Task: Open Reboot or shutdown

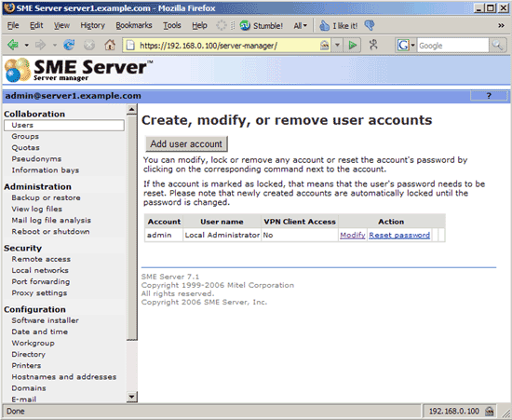Action: [50, 232]
